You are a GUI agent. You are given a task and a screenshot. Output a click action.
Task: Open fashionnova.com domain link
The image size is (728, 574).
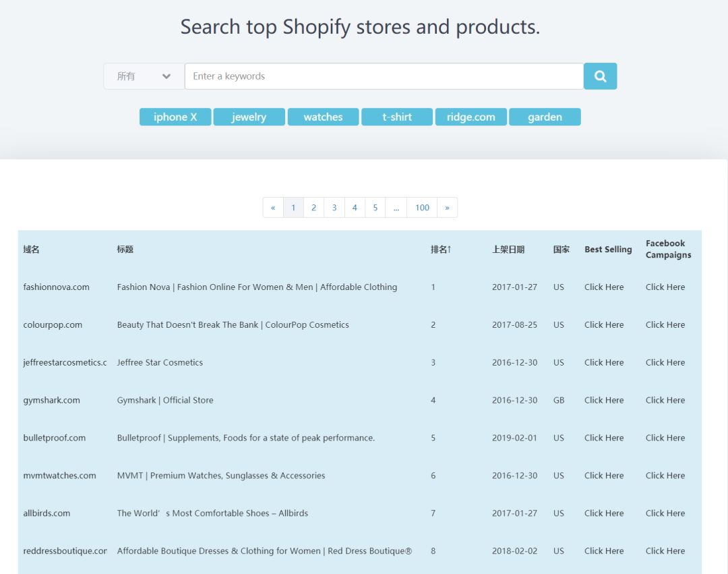point(56,287)
